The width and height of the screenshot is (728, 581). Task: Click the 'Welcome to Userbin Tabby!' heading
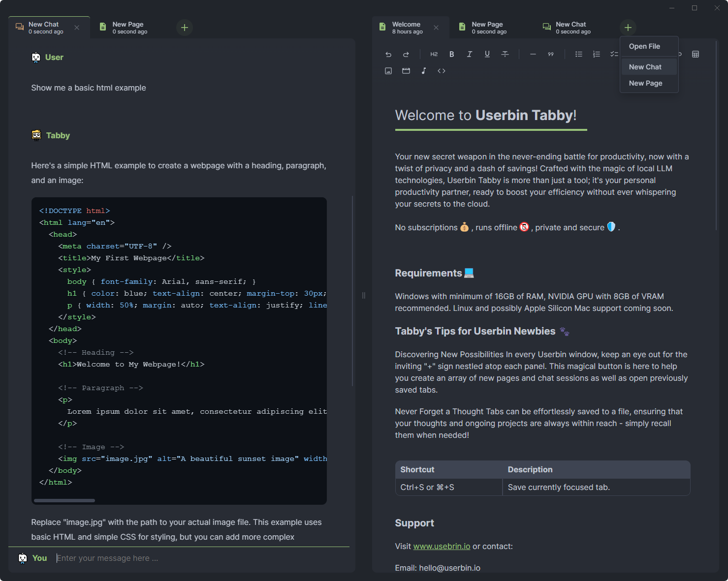(485, 115)
